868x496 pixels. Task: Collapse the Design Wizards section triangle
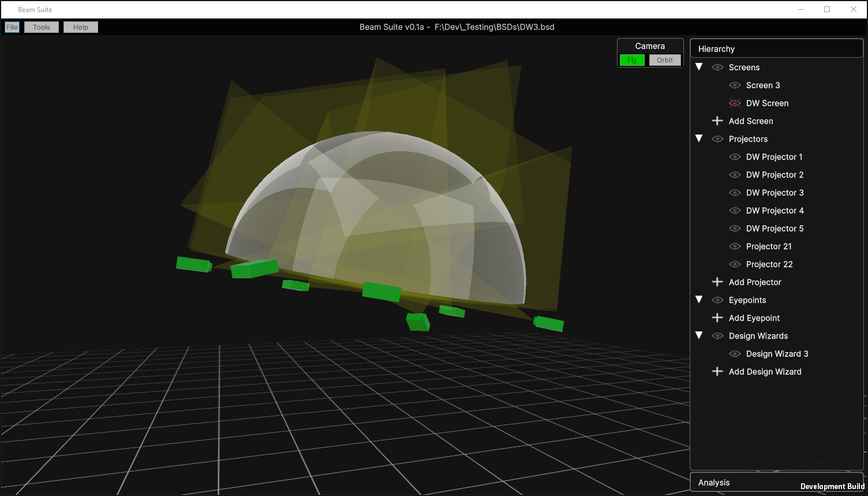699,335
